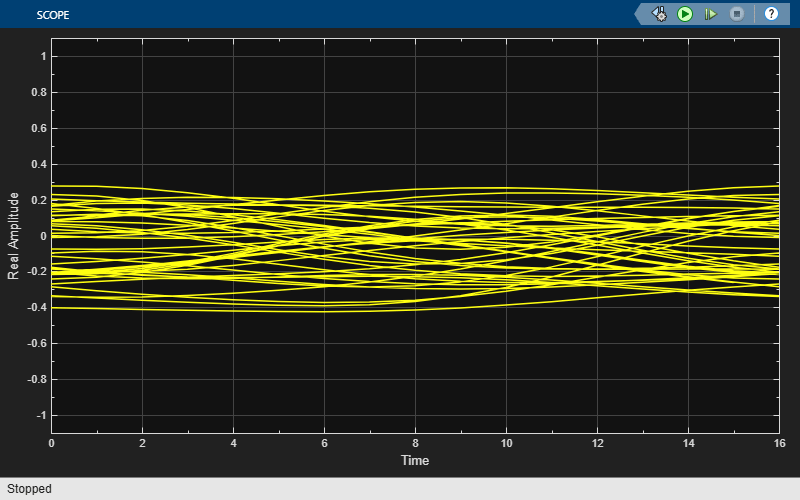This screenshot has width=800, height=500.
Task: Collapse the quick access toolbar's left arrow edge
Action: [x=641, y=14]
